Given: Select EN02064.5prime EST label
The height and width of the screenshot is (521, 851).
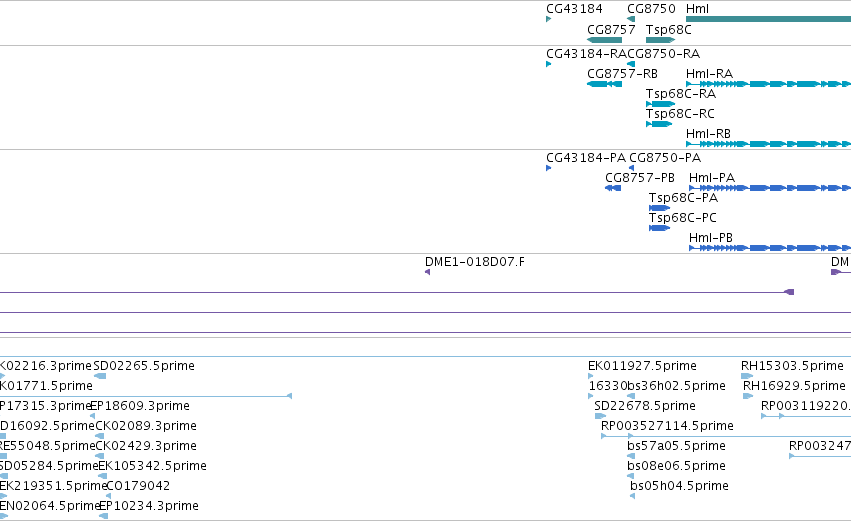Looking at the screenshot, I should 50,506.
